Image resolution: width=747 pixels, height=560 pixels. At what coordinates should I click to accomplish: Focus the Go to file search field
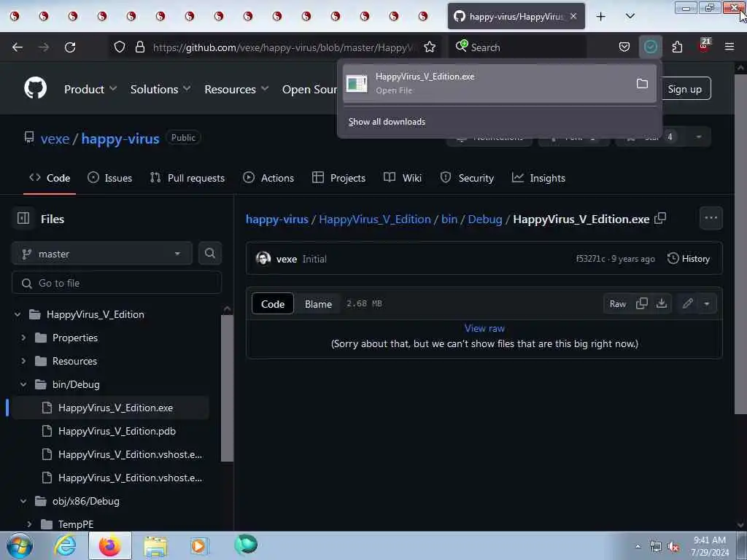(x=117, y=283)
